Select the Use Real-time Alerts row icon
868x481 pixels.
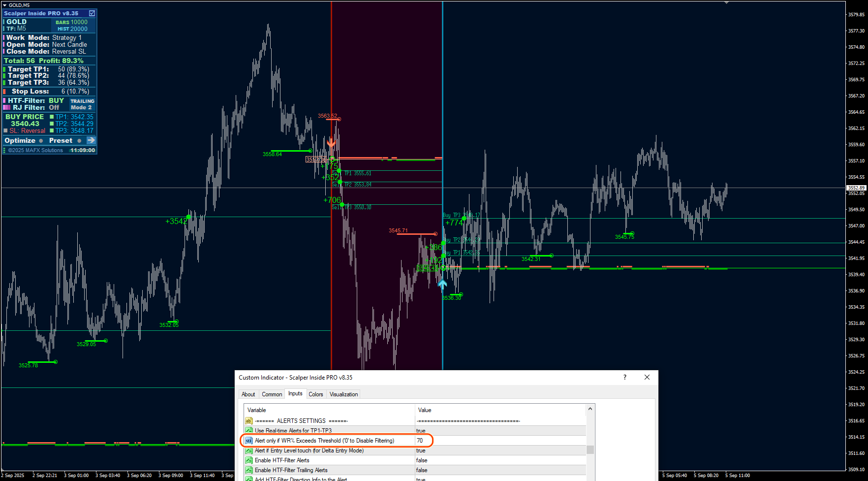(249, 431)
